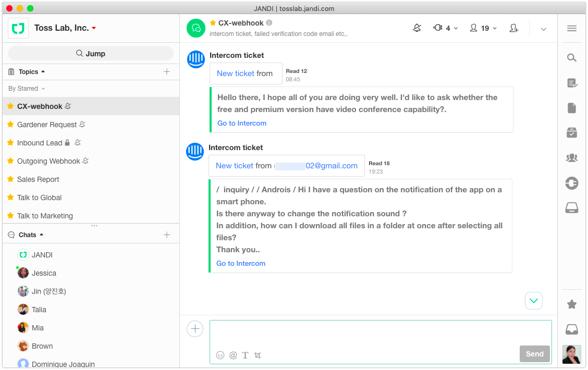
Task: Collapse the Topics section
Action: pyautogui.click(x=31, y=71)
